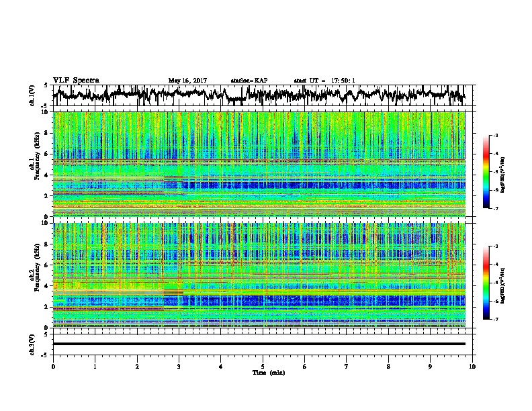The image size is (532, 411).
Task: Select the date text 'May 16, 2017'
Action: coord(187,81)
